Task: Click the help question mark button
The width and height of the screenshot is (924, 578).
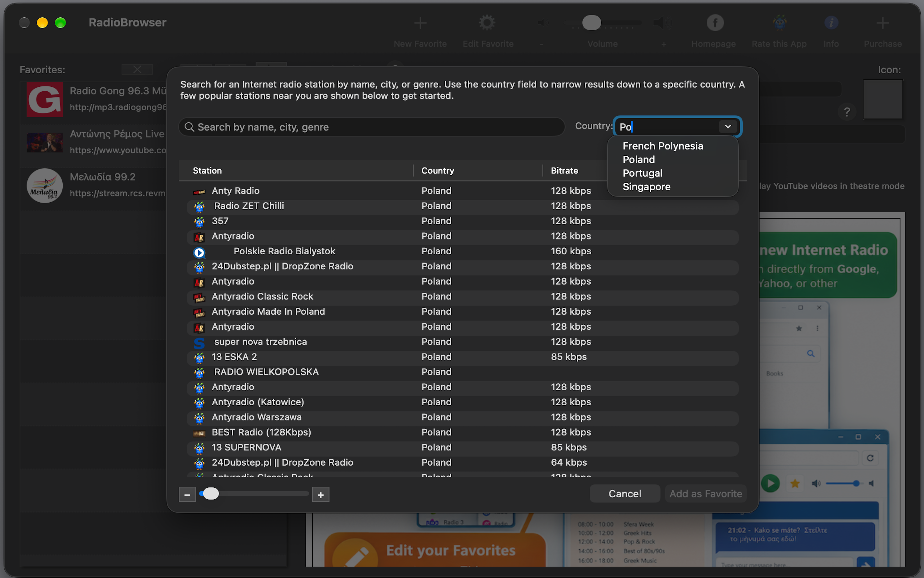Action: pyautogui.click(x=847, y=112)
